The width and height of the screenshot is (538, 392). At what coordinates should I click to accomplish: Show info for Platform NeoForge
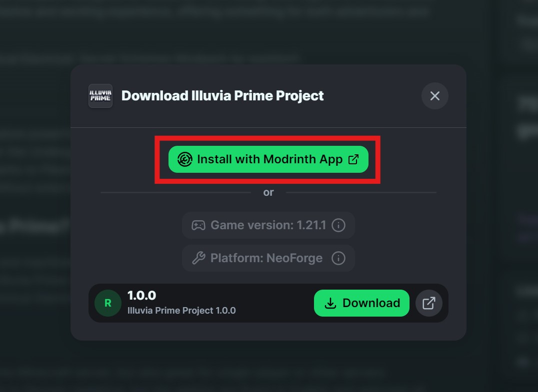338,258
